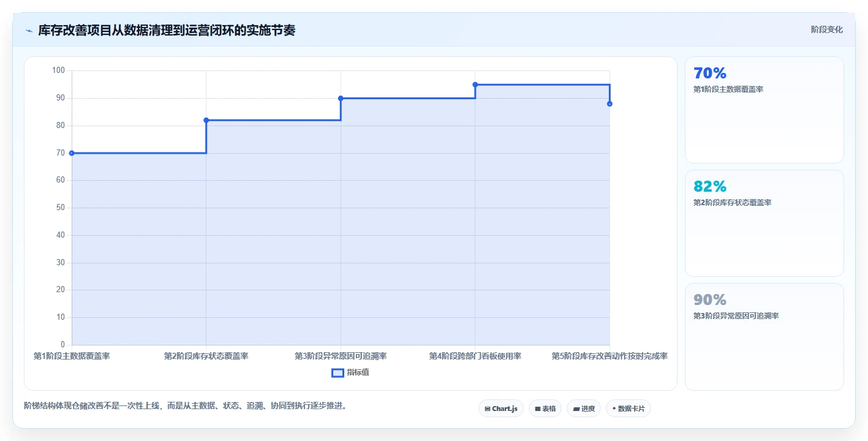Open the 90% 第3阶段异常原因可追溯率 card
The width and height of the screenshot is (868, 441).
tap(764, 336)
